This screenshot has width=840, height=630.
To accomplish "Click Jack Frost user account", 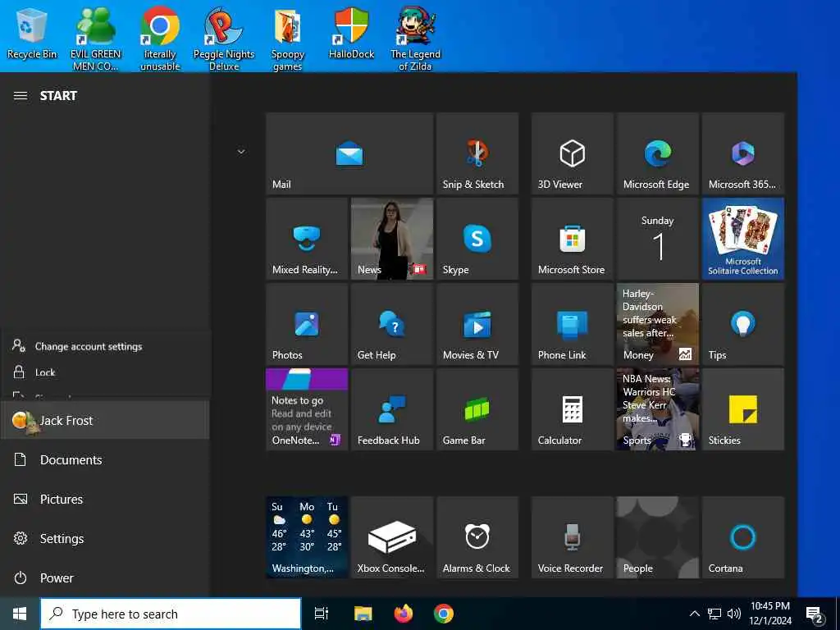I will [x=105, y=420].
